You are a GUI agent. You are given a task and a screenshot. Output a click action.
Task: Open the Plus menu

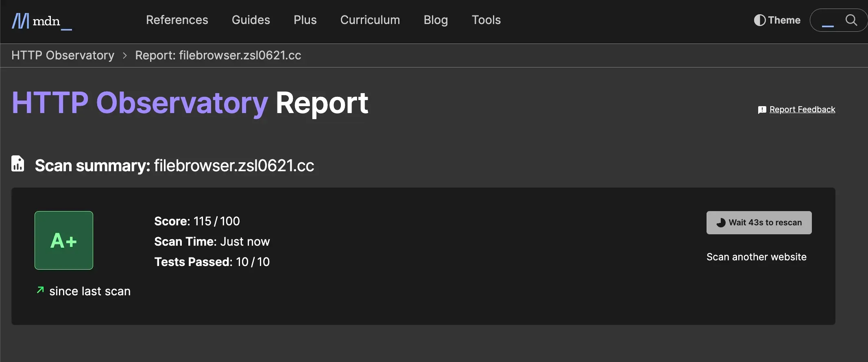pos(305,20)
